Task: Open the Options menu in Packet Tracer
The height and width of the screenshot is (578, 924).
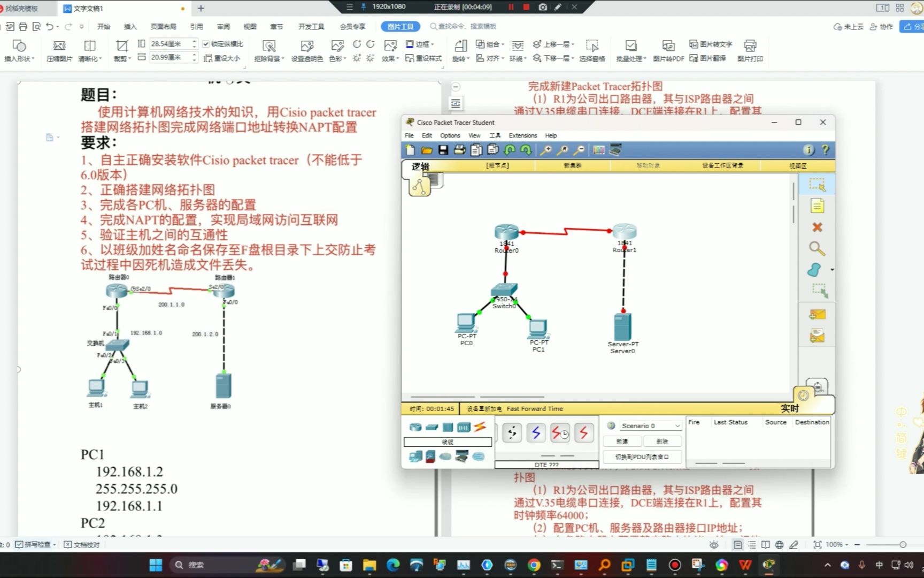Action: [450, 135]
